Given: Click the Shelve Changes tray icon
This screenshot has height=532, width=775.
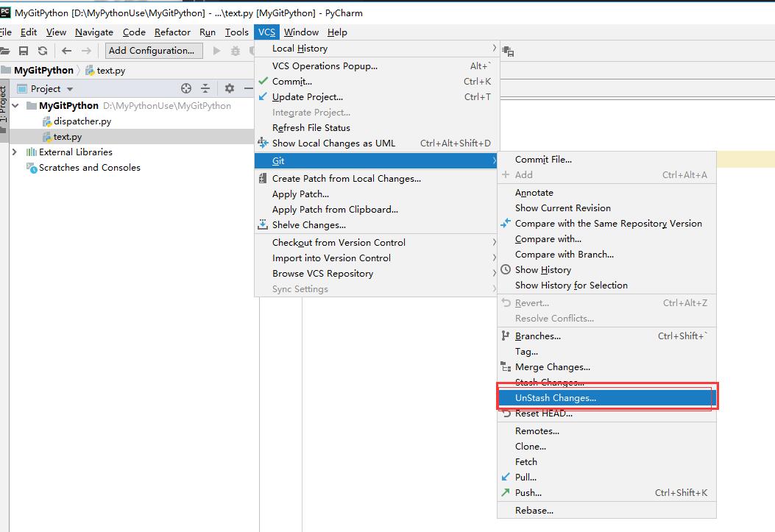Looking at the screenshot, I should point(263,224).
